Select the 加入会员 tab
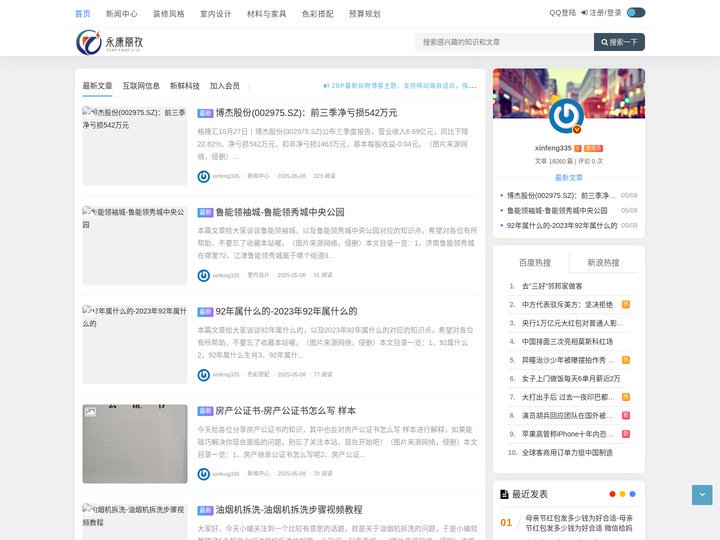Image resolution: width=720 pixels, height=540 pixels. pyautogui.click(x=225, y=86)
